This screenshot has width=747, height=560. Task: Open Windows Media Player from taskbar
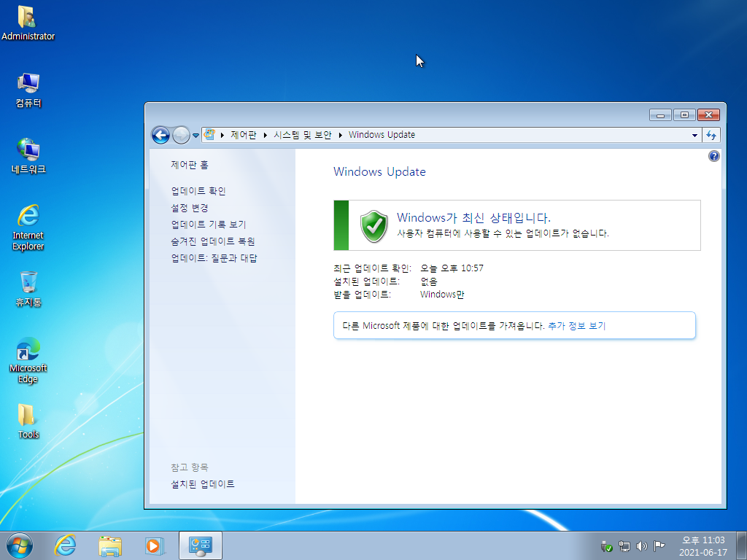pyautogui.click(x=155, y=545)
